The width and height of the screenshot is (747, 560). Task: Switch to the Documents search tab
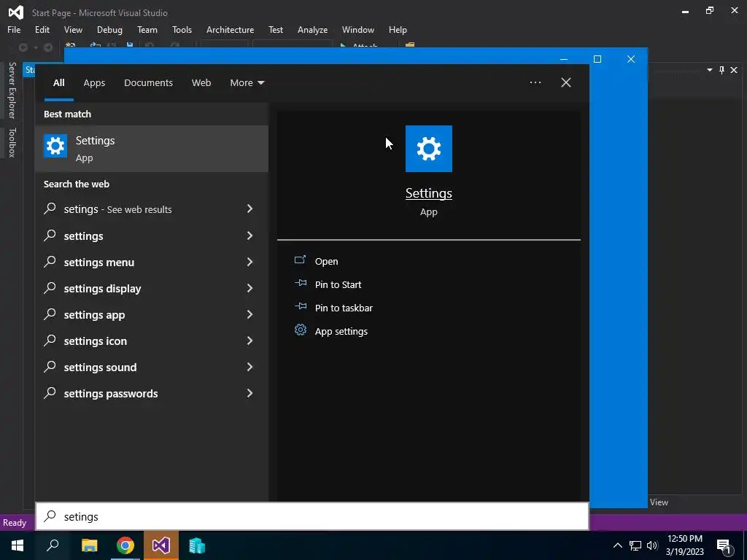pos(148,82)
